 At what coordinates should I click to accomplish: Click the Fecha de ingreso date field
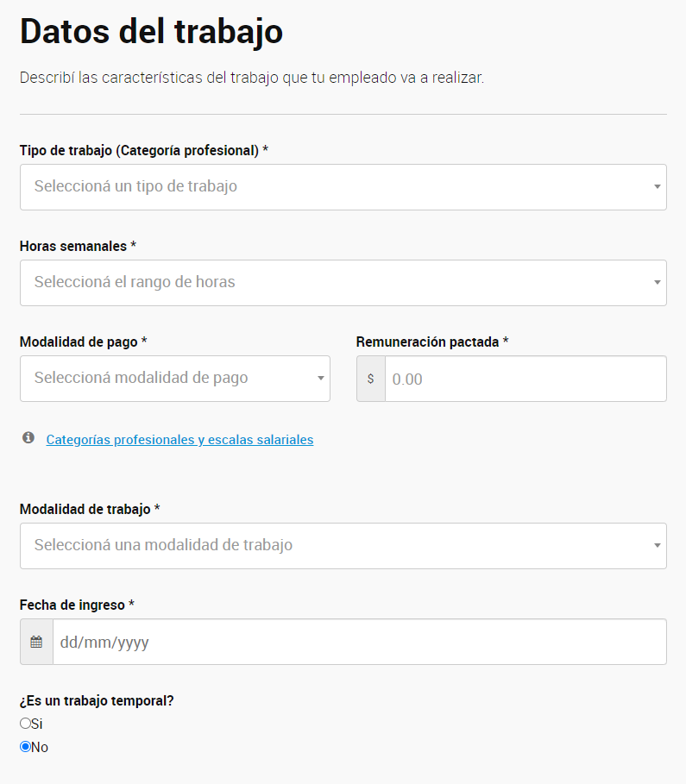coord(360,642)
